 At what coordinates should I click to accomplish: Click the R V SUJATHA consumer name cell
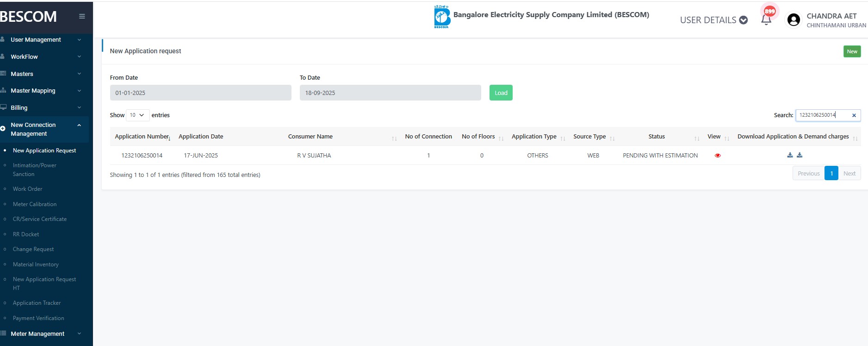314,156
